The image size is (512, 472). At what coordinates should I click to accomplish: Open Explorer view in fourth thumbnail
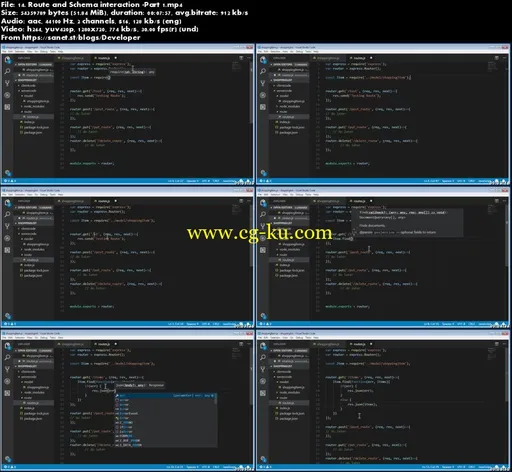[x=263, y=203]
